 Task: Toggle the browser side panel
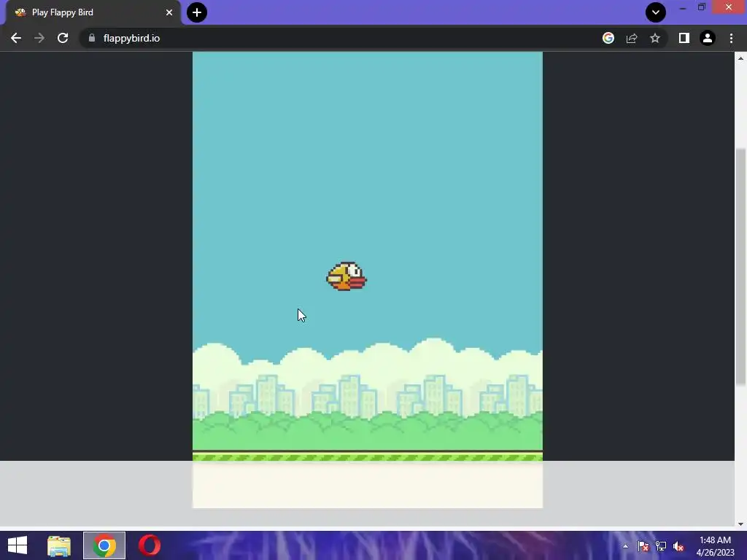pos(684,38)
